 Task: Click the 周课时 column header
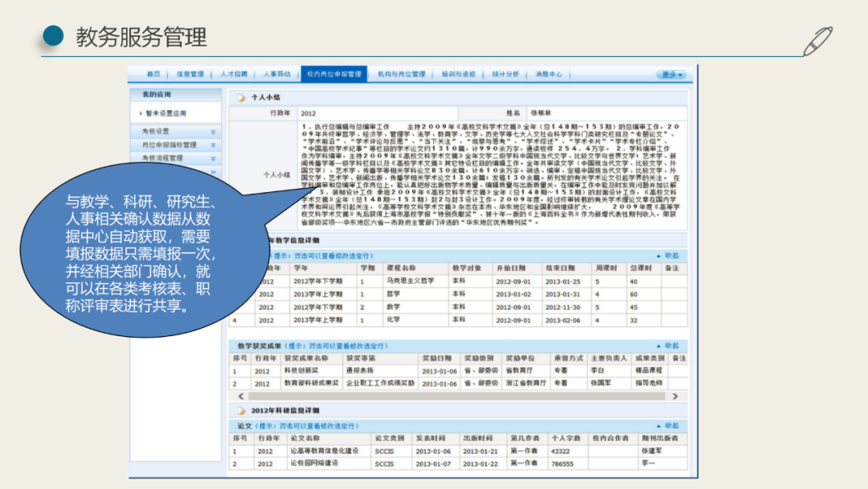606,269
